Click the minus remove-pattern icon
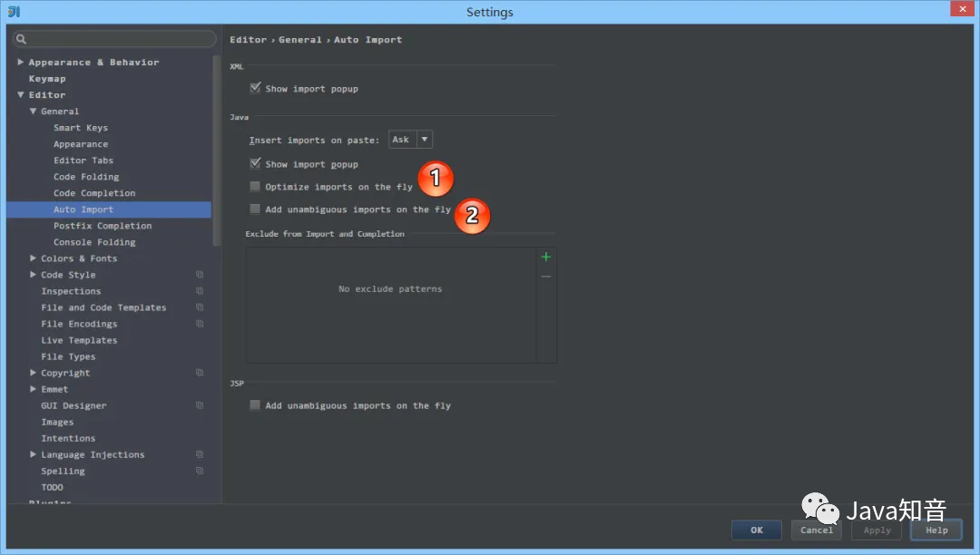The image size is (980, 555). tap(545, 277)
